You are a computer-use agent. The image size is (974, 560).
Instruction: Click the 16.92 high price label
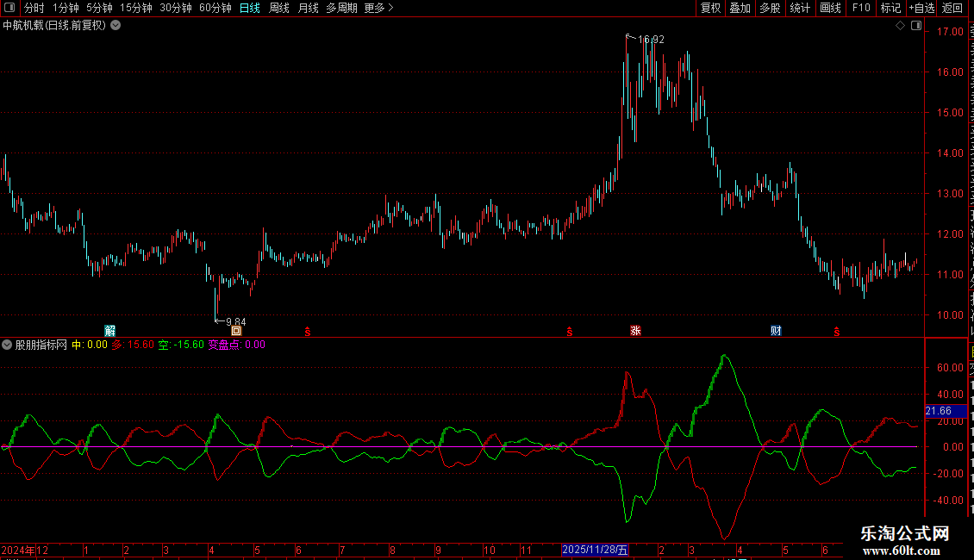[651, 39]
